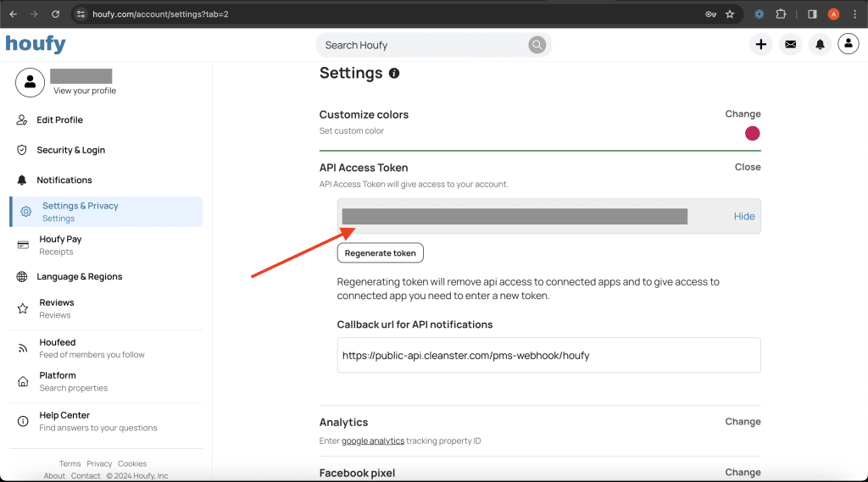Open notifications bell in header
The image size is (868, 482).
820,44
